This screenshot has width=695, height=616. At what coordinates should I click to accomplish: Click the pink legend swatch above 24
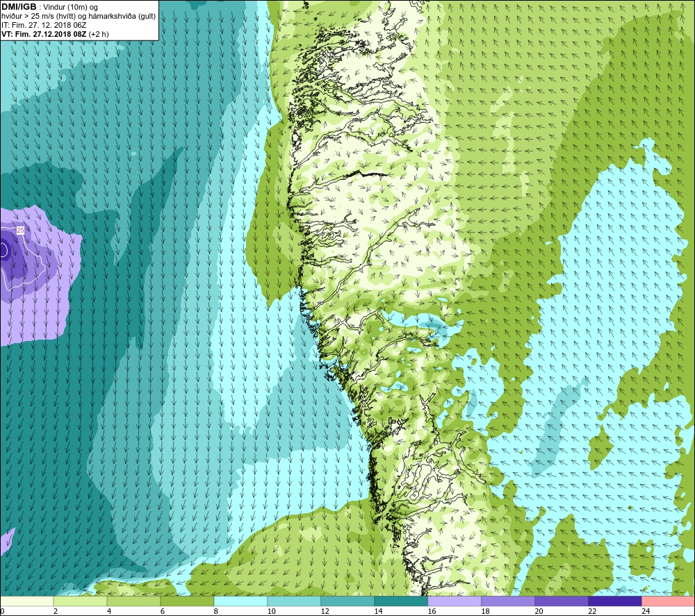pos(668,601)
